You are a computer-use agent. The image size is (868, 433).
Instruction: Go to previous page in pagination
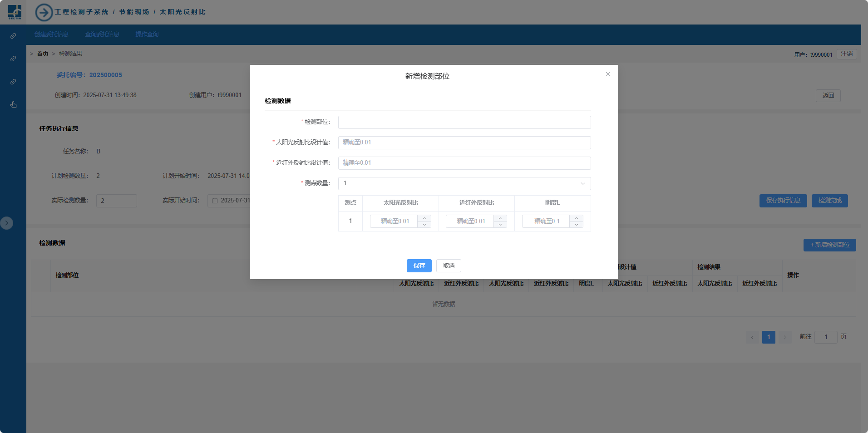(752, 337)
